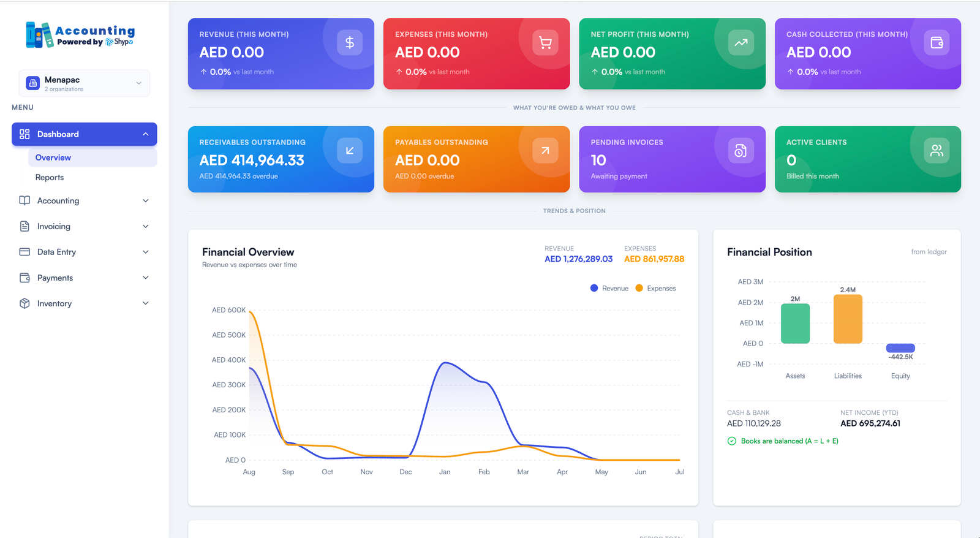Viewport: 980px width, 538px height.
Task: Click the trend icon on Net Profit card
Action: pos(741,43)
